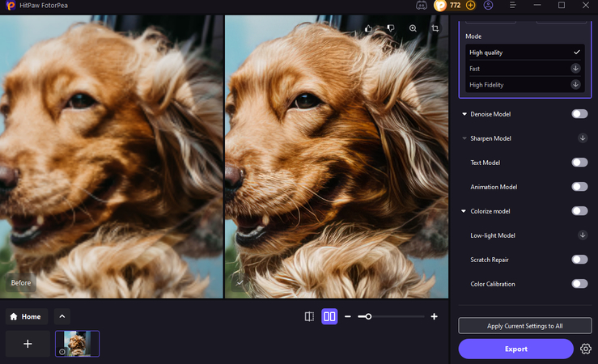The width and height of the screenshot is (598, 364).
Task: Click the Export button
Action: (x=515, y=349)
